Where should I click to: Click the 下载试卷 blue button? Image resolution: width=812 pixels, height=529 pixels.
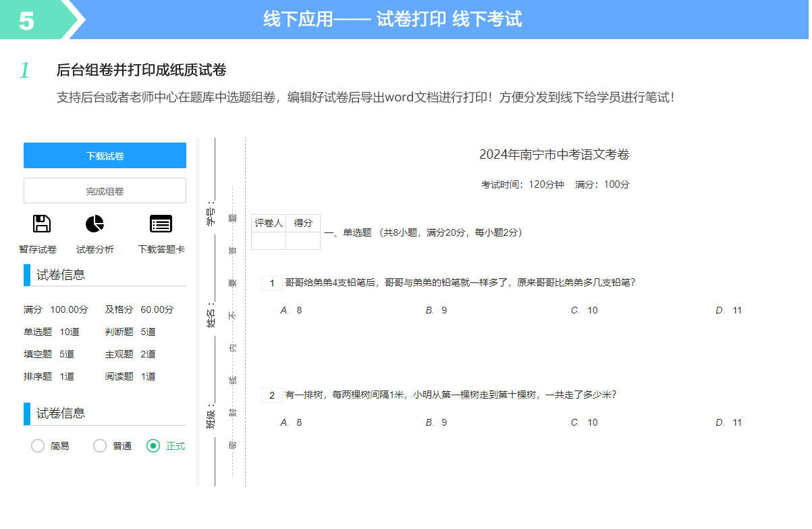[105, 155]
